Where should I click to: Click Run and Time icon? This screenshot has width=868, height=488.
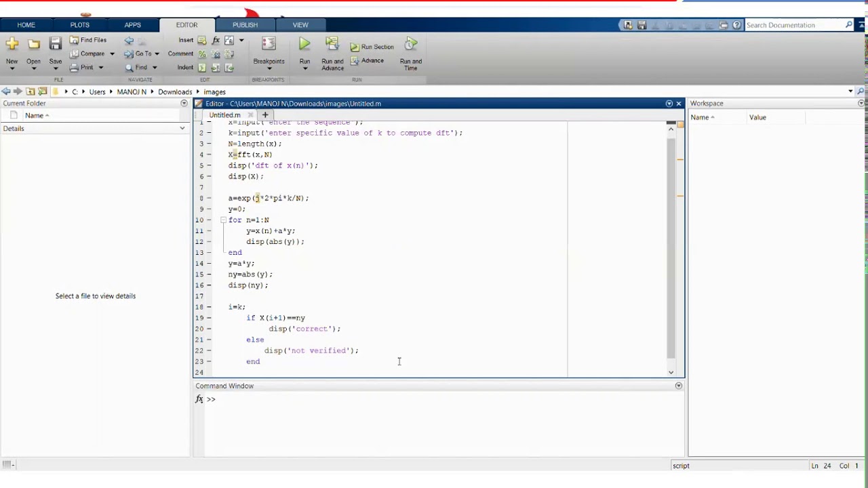pos(410,44)
